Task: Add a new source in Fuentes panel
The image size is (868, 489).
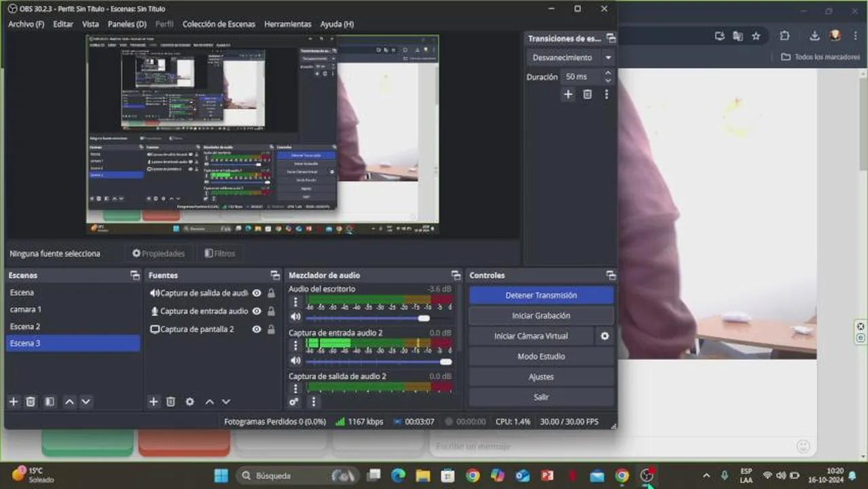Action: click(x=153, y=401)
